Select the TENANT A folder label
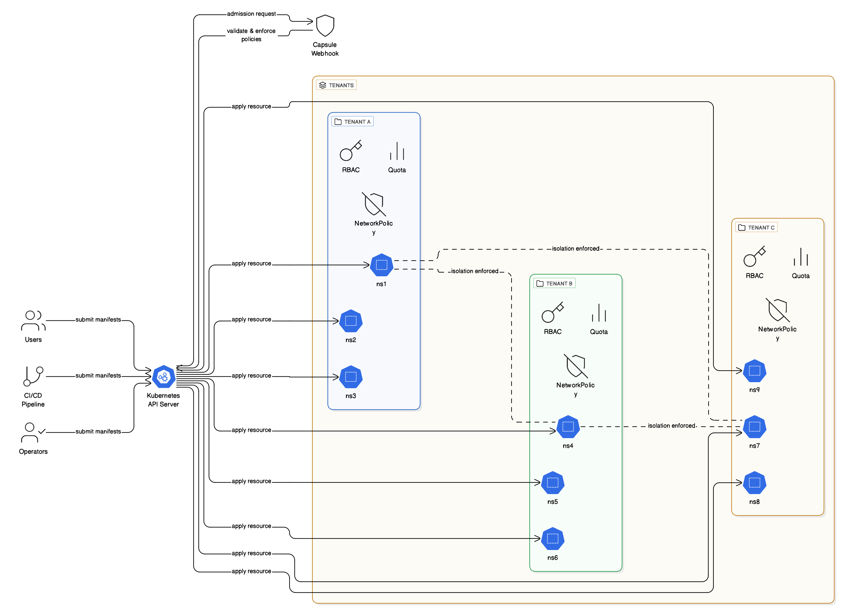The height and width of the screenshot is (616, 847). (352, 122)
